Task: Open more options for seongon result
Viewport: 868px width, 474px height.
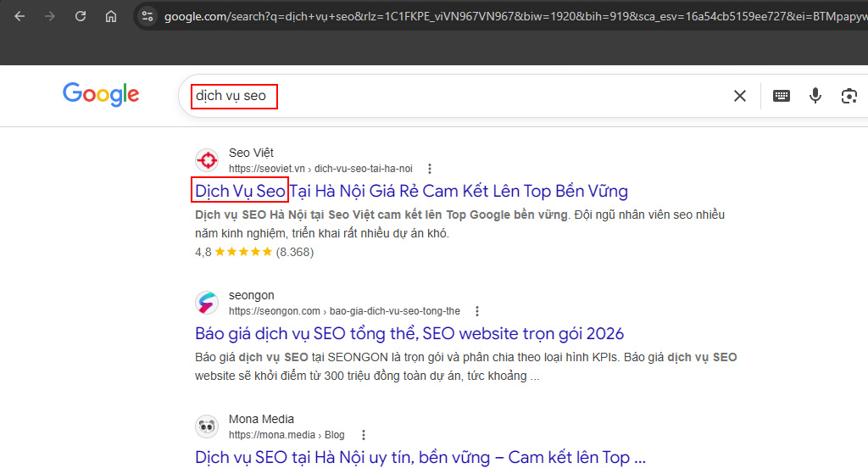Action: pos(477,311)
